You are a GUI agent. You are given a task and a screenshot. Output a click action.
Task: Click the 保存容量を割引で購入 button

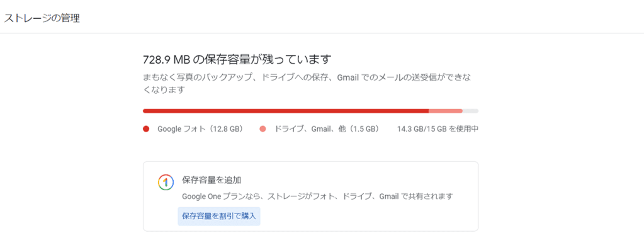coord(219,216)
